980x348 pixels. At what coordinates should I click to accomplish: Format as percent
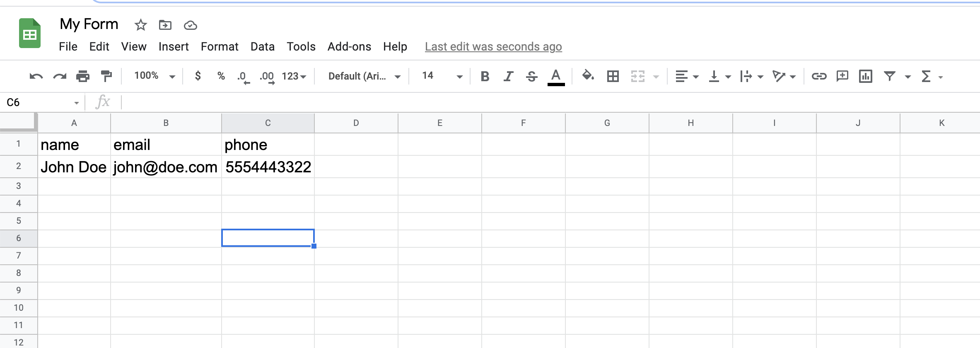pos(221,76)
